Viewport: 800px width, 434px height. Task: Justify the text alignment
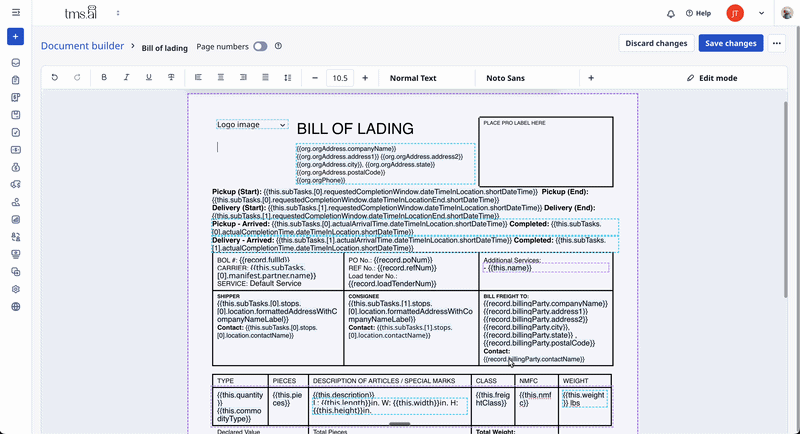point(265,78)
